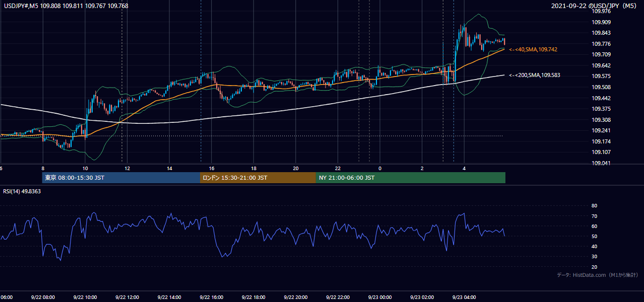Click hour label 12 under price chart
The image size is (644, 302).
(x=127, y=168)
